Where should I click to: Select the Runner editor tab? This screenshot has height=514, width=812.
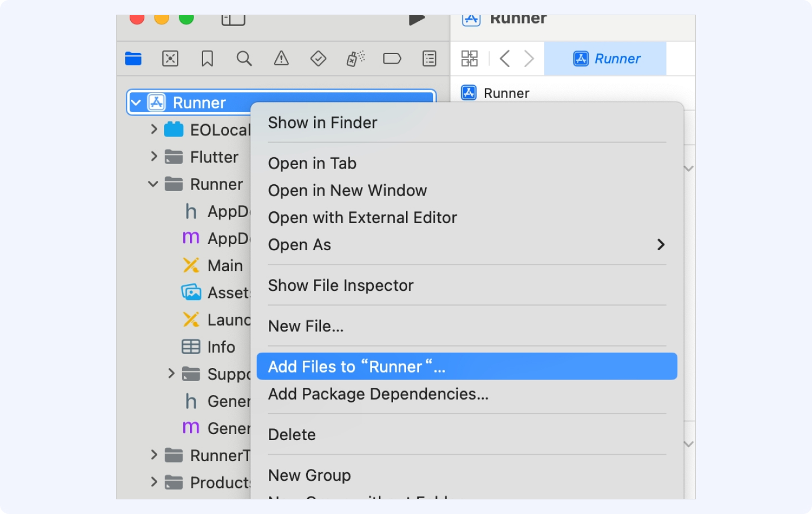coord(605,59)
